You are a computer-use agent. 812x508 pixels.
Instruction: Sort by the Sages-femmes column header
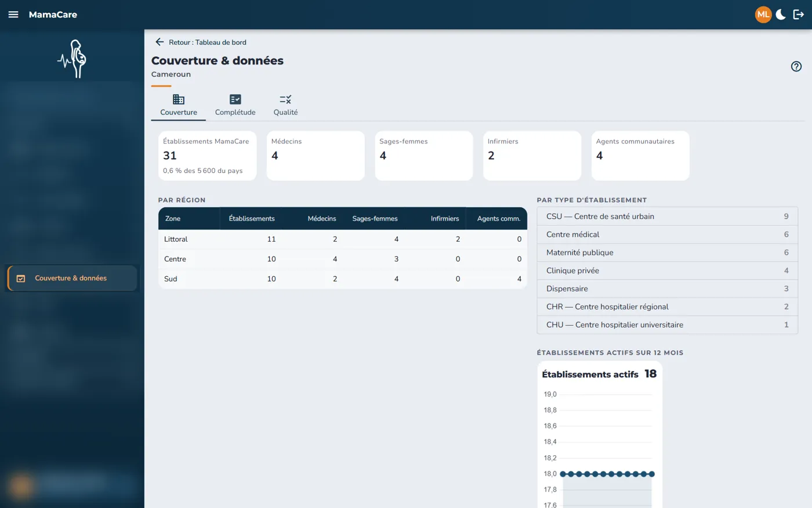375,218
